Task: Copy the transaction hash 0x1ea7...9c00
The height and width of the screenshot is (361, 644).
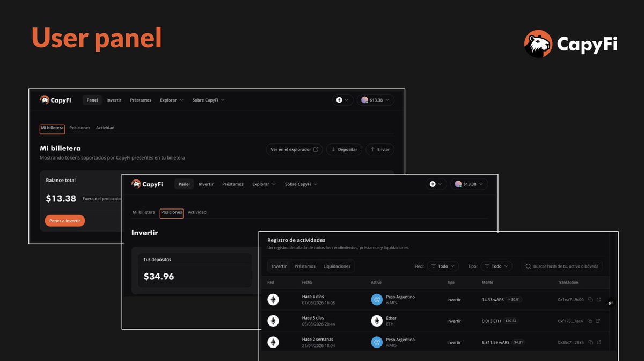Action: (x=590, y=300)
